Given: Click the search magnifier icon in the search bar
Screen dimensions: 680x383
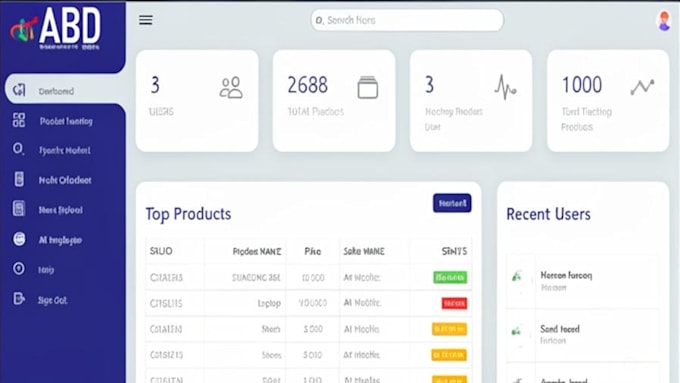Looking at the screenshot, I should point(319,20).
